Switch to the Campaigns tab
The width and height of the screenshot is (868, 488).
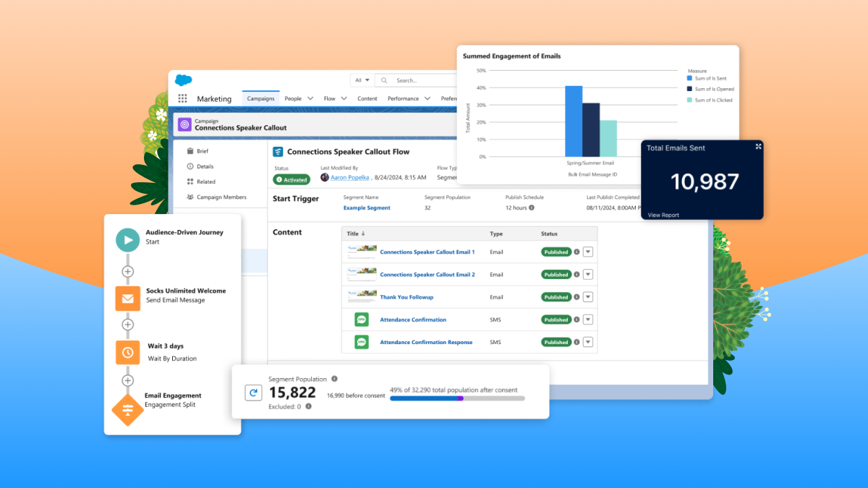coord(261,98)
